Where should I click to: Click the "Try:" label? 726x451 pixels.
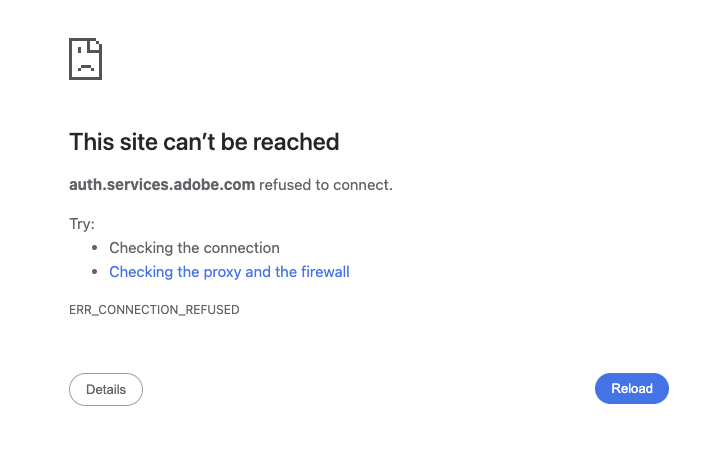(82, 224)
